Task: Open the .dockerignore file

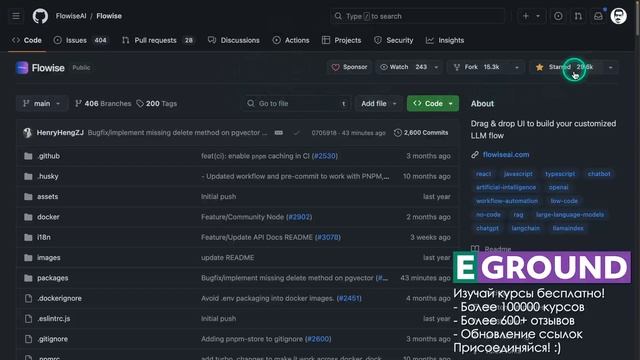Action: (59, 298)
